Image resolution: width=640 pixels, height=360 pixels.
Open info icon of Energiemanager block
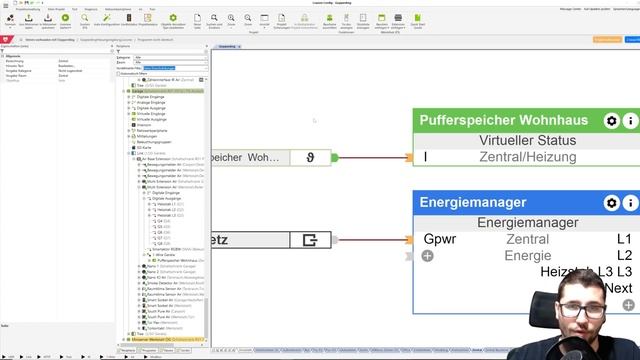point(631,203)
